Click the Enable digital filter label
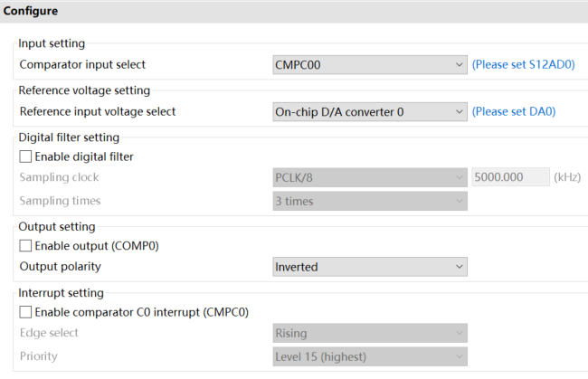Screen dimensions: 588x379 (x=84, y=156)
